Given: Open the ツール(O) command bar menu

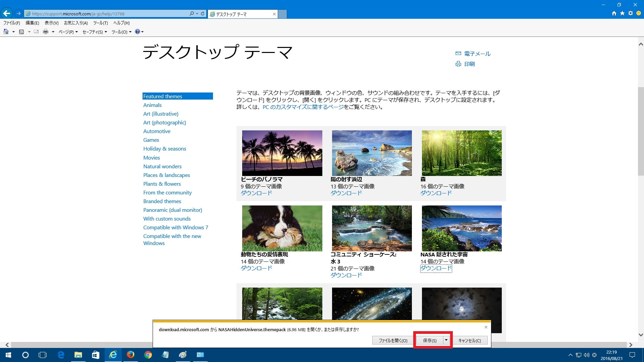Looking at the screenshot, I should tap(121, 32).
